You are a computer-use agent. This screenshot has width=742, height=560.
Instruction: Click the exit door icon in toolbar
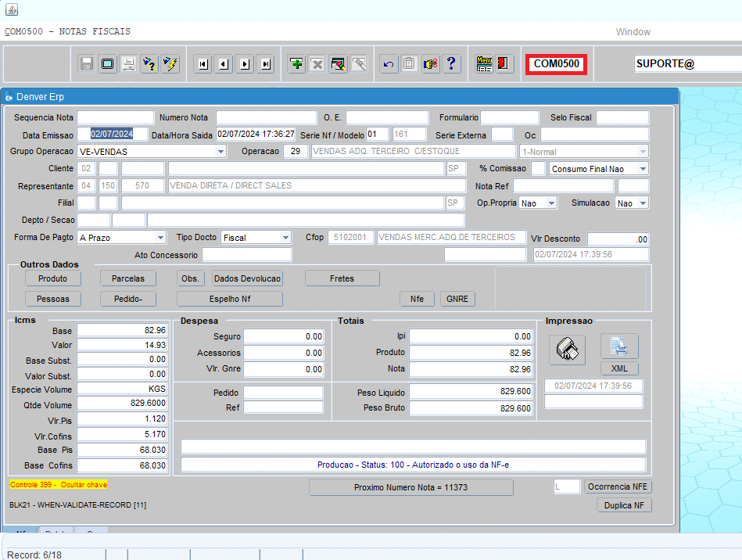[504, 64]
